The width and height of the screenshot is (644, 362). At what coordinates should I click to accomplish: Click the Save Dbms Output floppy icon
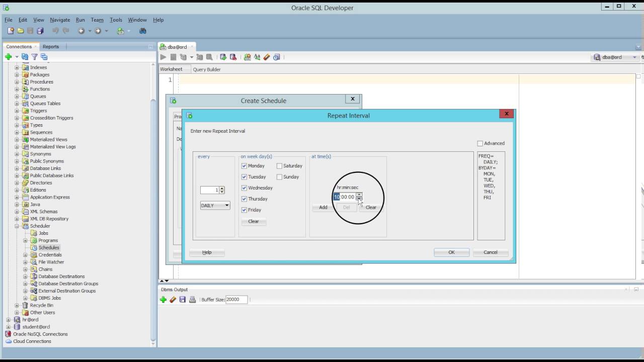[x=183, y=300]
